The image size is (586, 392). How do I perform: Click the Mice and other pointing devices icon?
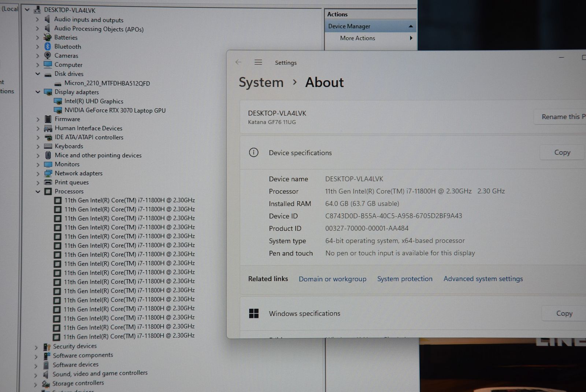tap(48, 155)
